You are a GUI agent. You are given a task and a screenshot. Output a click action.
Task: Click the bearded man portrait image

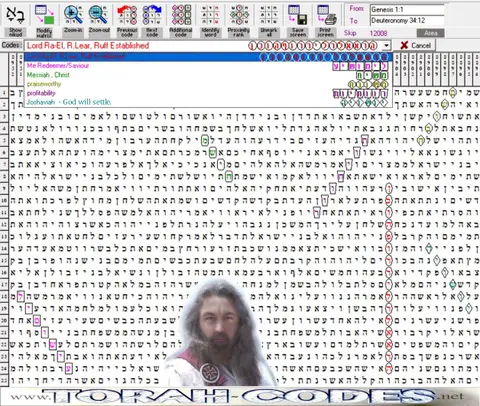click(221, 333)
